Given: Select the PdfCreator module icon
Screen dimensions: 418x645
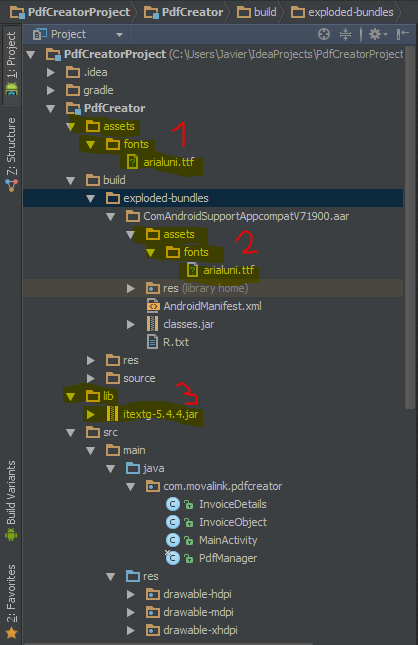Looking at the screenshot, I should tap(73, 109).
